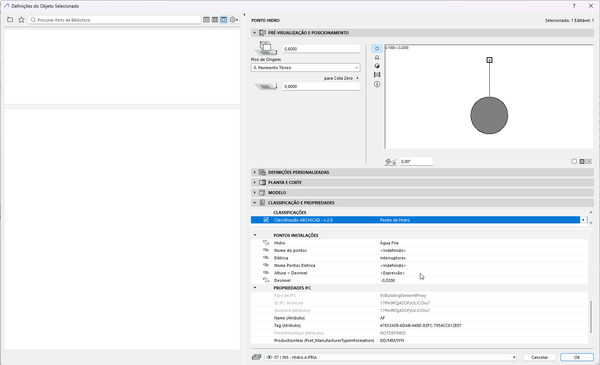Click the Tag (Atributo) GUID value
This screenshot has height=365, width=600.
tap(421, 326)
